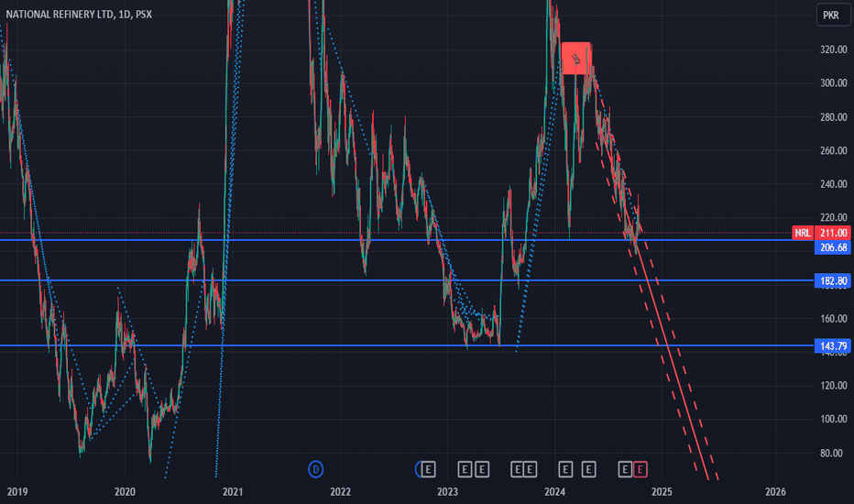Select the 143.79 horizontal line label

point(833,346)
